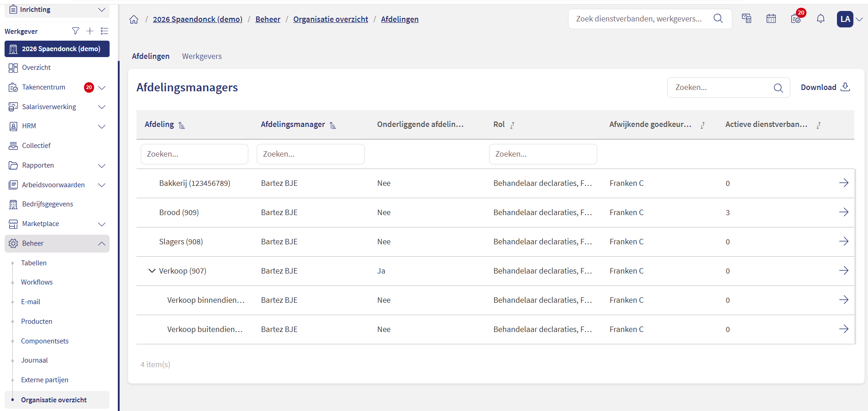
Task: Click the Afdelingsmanager column search field
Action: (x=310, y=154)
